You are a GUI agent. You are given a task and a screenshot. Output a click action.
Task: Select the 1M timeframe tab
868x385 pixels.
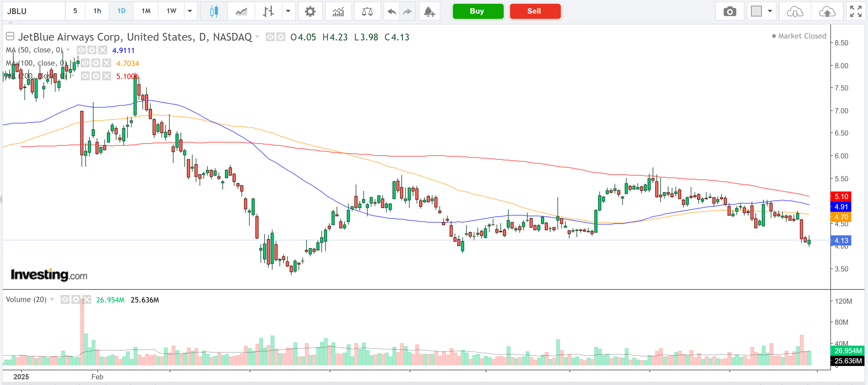145,11
